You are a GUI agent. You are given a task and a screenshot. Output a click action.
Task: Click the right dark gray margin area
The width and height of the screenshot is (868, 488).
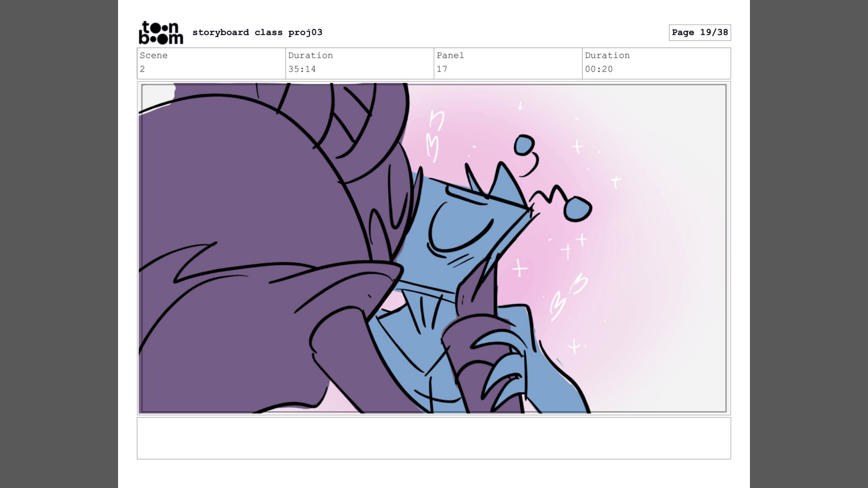(x=809, y=243)
